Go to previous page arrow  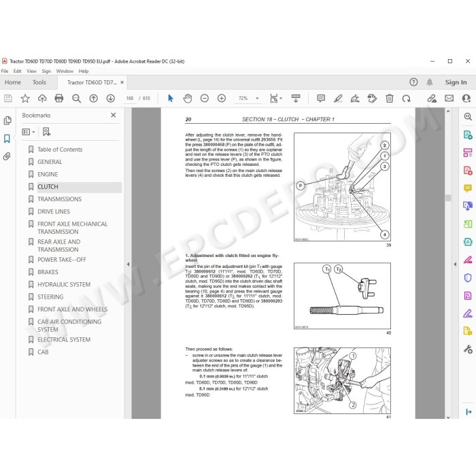tap(94, 98)
